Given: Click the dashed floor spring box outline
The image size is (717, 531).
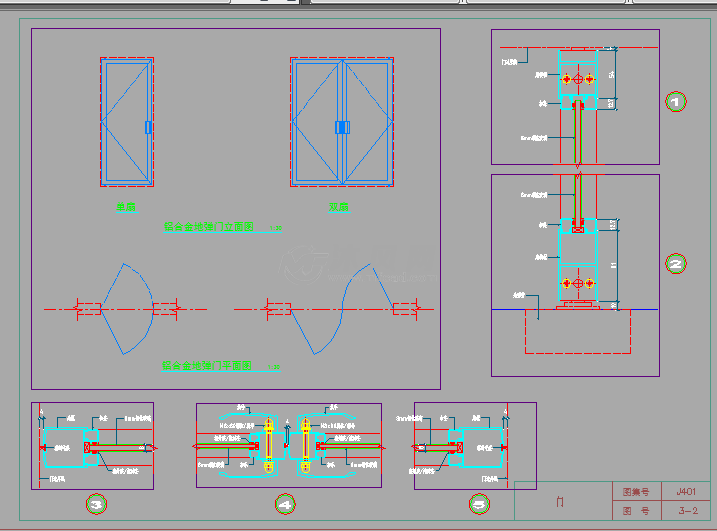Looking at the screenshot, I should click(578, 332).
